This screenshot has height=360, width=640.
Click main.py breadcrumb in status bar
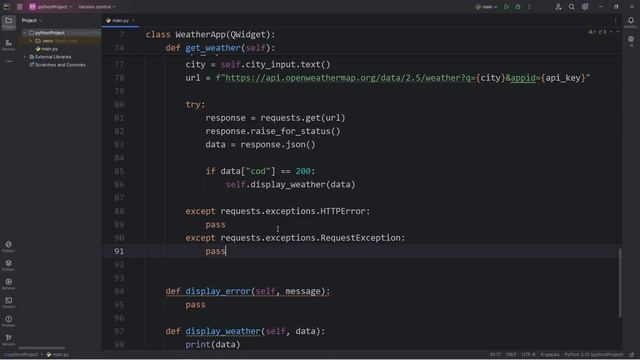(x=58, y=355)
